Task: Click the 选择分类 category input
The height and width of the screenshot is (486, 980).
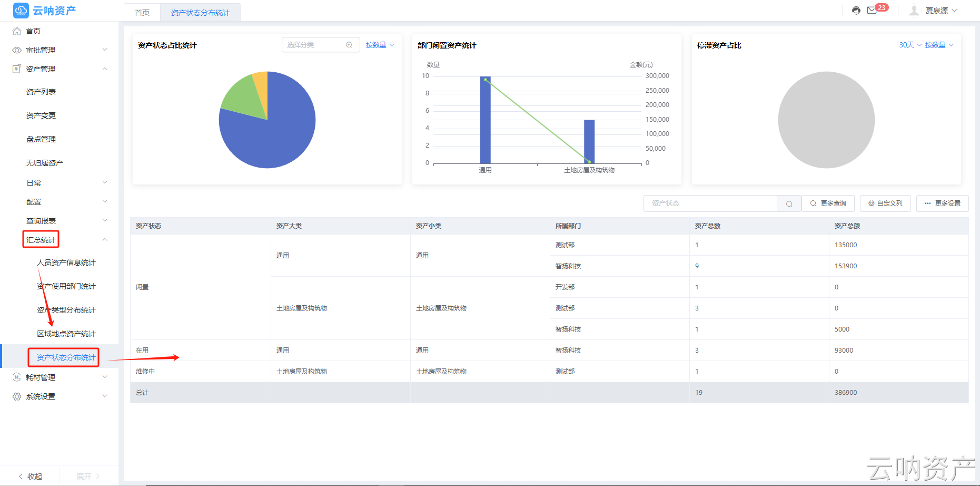Action: (321, 45)
